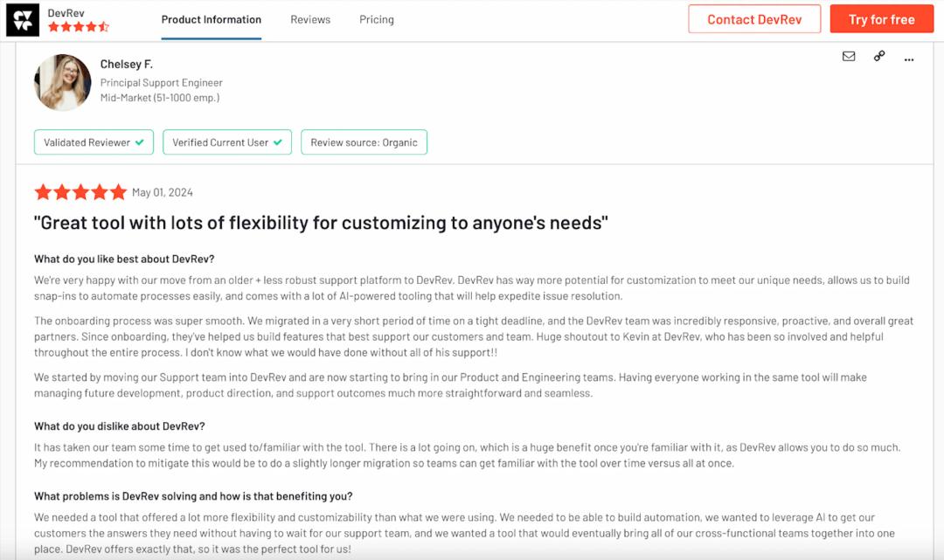Click Chelsey F.'s profile photo

coord(63,82)
